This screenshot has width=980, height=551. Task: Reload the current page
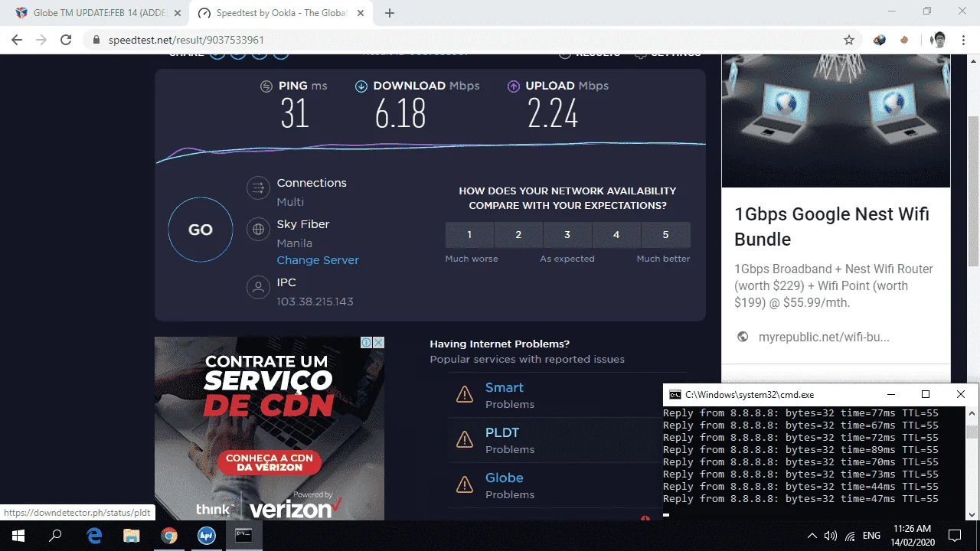click(x=66, y=40)
